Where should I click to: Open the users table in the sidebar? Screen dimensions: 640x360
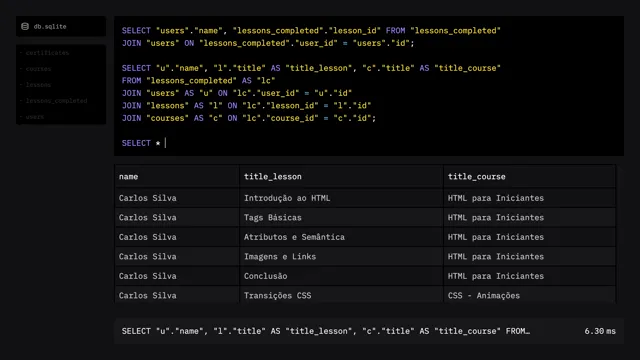(x=35, y=117)
